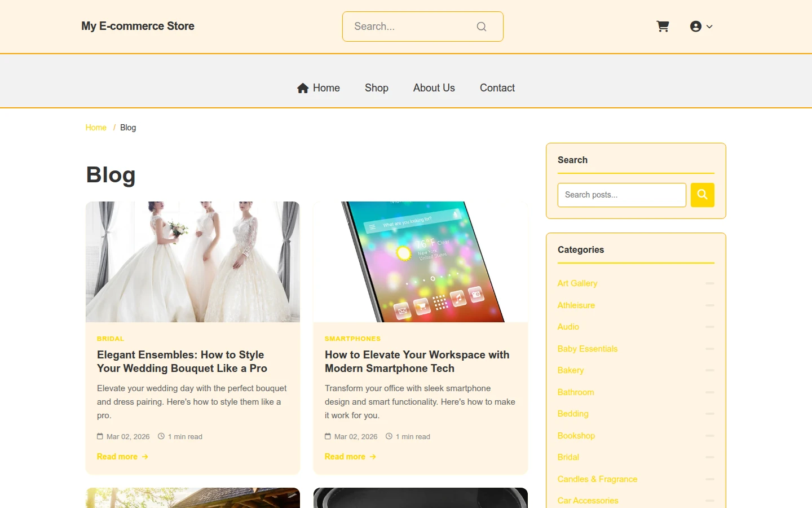
Task: Click Read more on the Bridal post
Action: coord(122,457)
